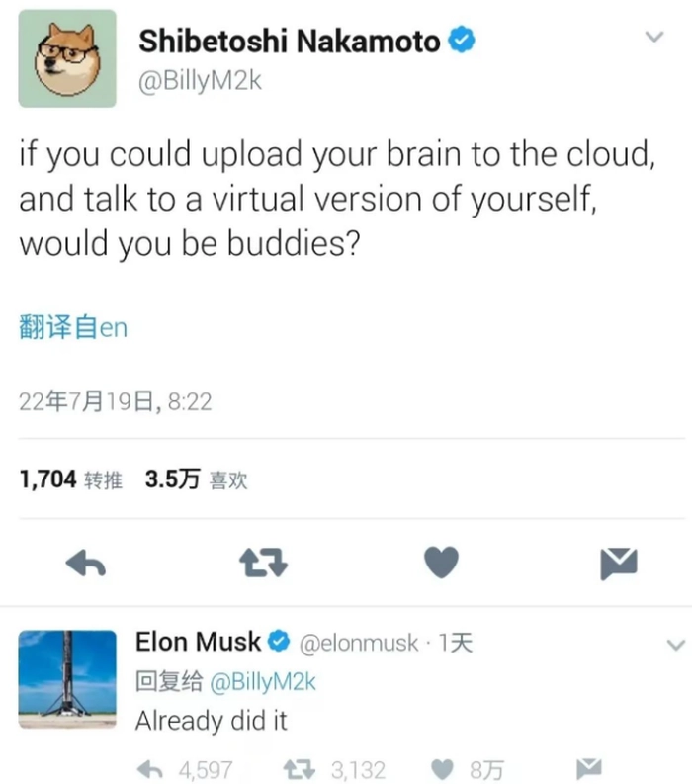Like Elon Musk's reply

point(442,769)
